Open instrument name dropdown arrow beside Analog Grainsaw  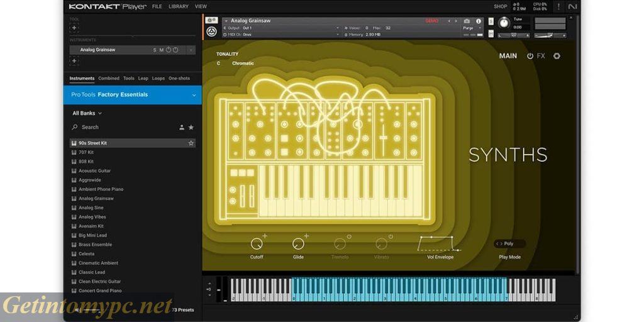(x=226, y=21)
